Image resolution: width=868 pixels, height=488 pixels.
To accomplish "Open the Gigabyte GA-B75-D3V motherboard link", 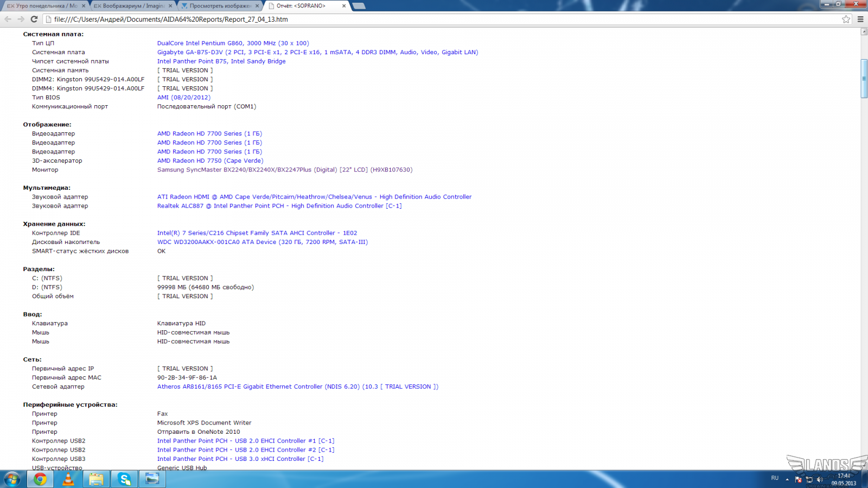I will point(317,52).
